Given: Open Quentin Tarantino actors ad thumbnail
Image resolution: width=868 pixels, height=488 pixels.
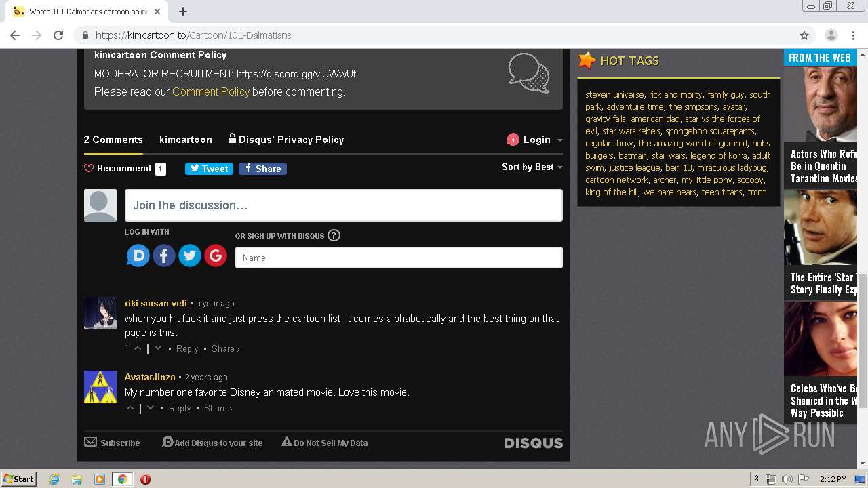Looking at the screenshot, I should pos(821,105).
